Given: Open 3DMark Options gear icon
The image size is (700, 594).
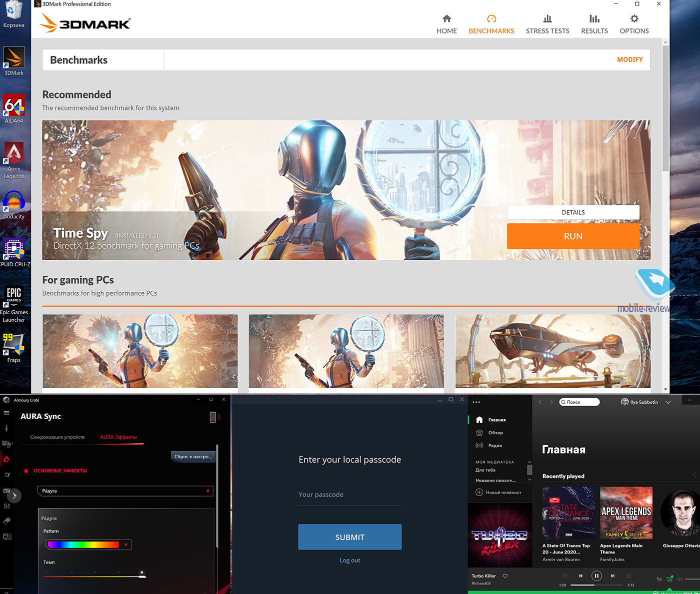Looking at the screenshot, I should click(634, 18).
